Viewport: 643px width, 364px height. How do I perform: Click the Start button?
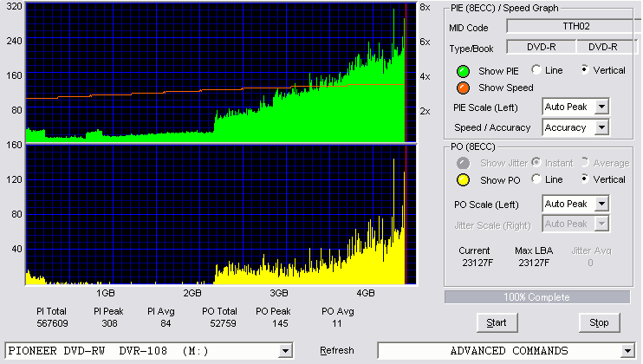click(497, 323)
